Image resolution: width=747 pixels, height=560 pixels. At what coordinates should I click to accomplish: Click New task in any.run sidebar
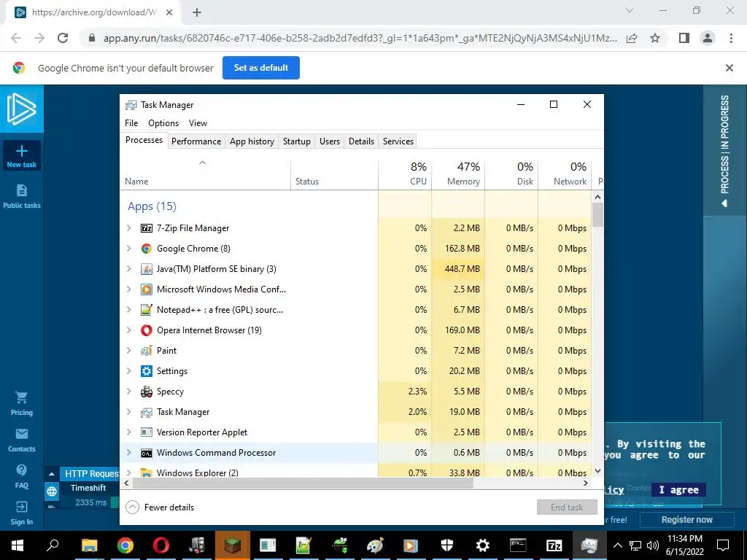(x=21, y=156)
